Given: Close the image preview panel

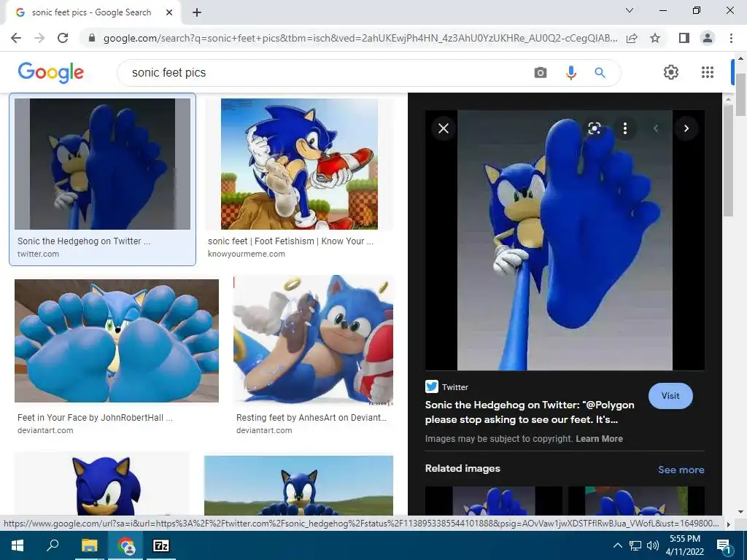Looking at the screenshot, I should (444, 128).
